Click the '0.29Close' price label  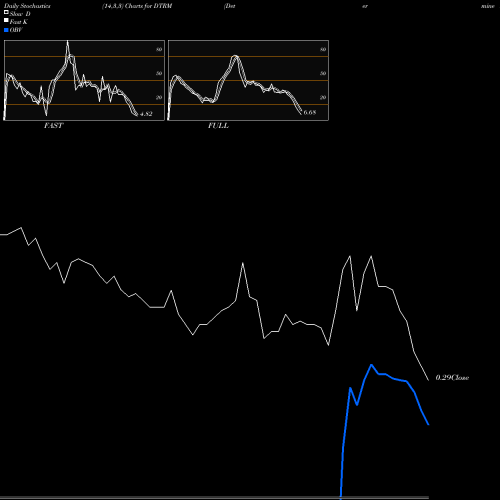tap(452, 378)
